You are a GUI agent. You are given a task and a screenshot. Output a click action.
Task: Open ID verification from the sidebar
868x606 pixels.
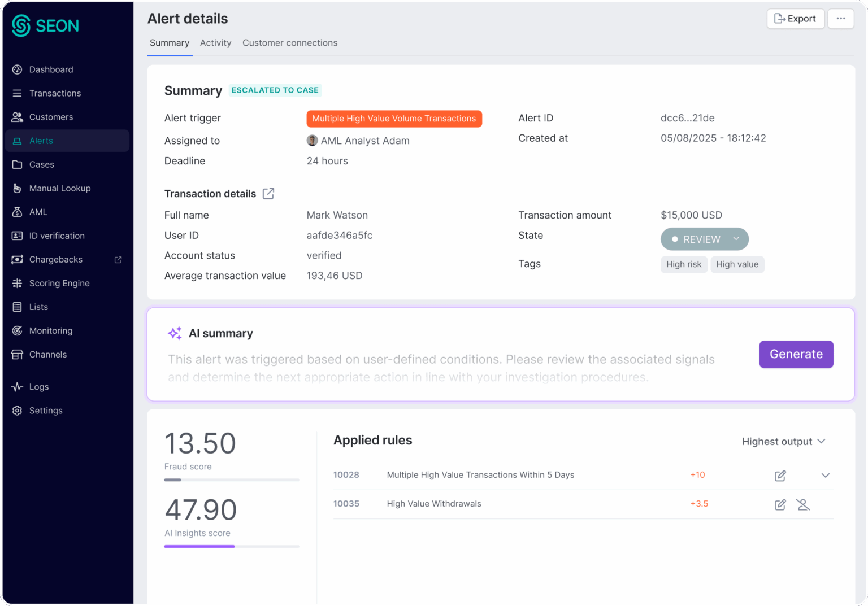coord(56,236)
